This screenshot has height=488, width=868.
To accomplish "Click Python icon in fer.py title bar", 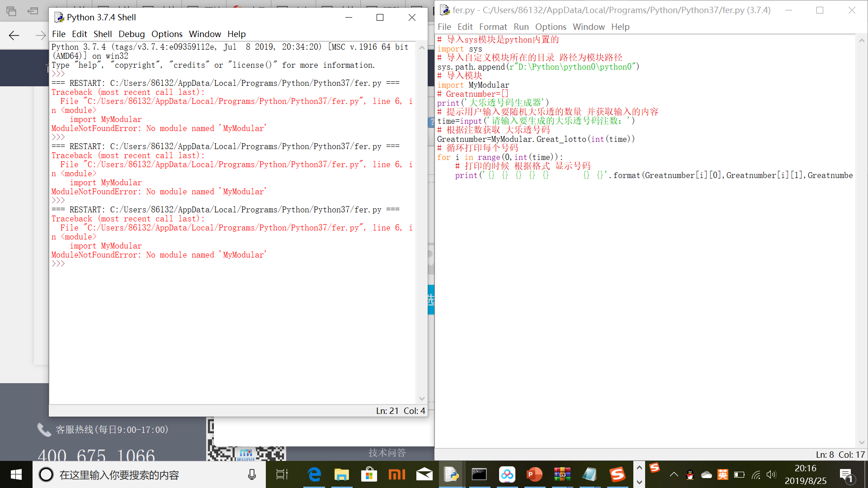I will 445,10.
